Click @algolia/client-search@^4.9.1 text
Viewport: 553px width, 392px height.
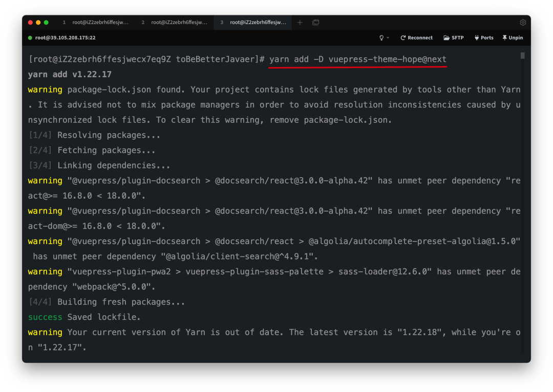(x=238, y=256)
